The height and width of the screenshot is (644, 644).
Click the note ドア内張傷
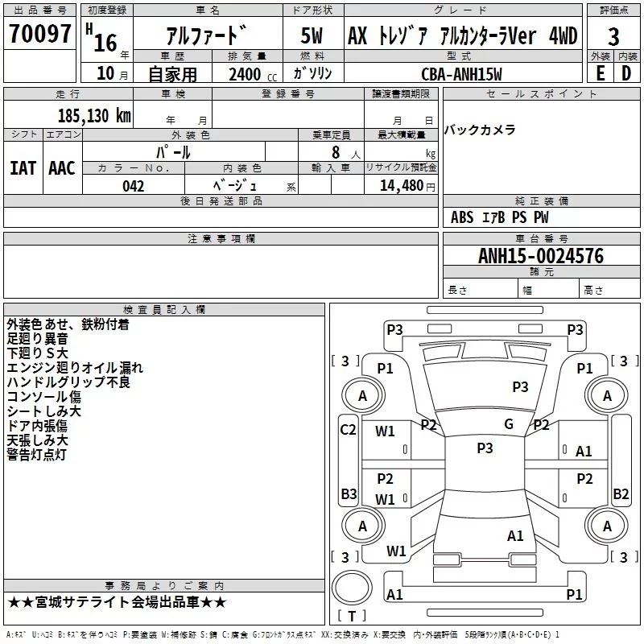(37, 426)
